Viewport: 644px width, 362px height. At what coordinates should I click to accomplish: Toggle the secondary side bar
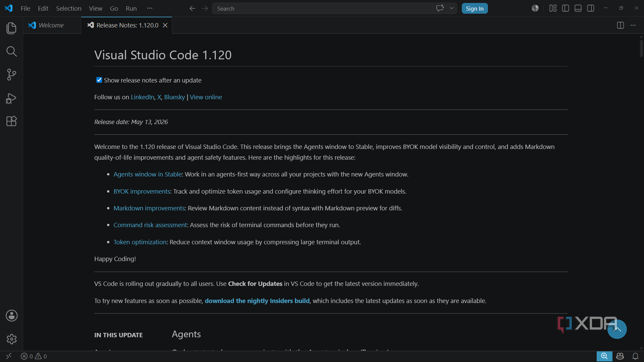point(591,8)
